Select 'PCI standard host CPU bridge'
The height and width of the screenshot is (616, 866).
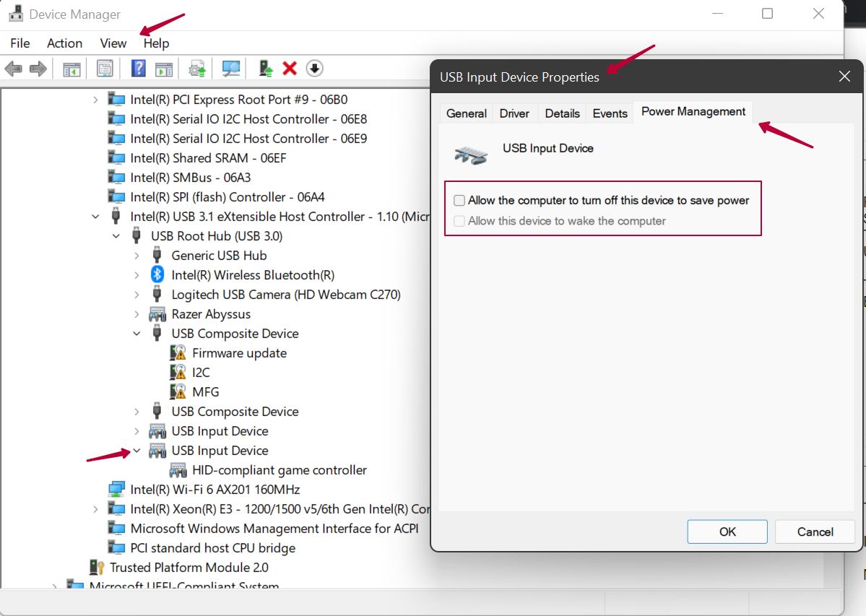tap(212, 547)
